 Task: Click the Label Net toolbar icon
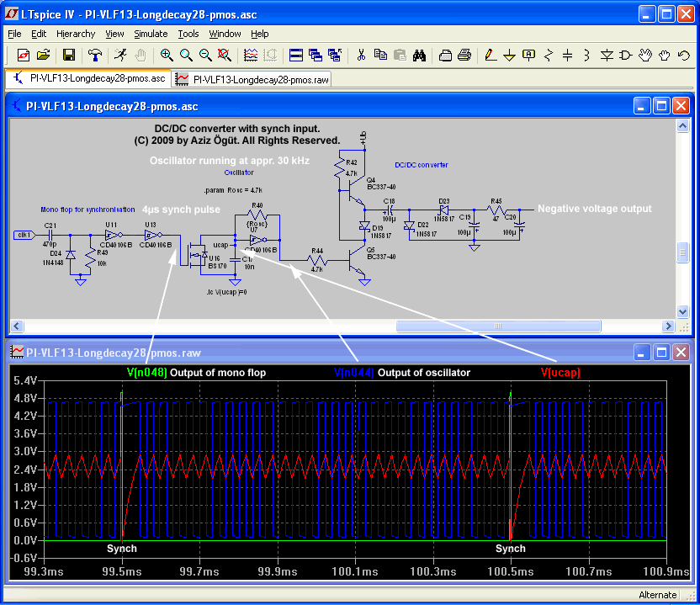pyautogui.click(x=528, y=56)
